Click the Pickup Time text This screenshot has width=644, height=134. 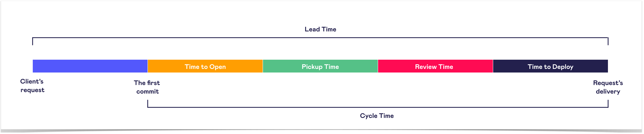click(x=320, y=67)
